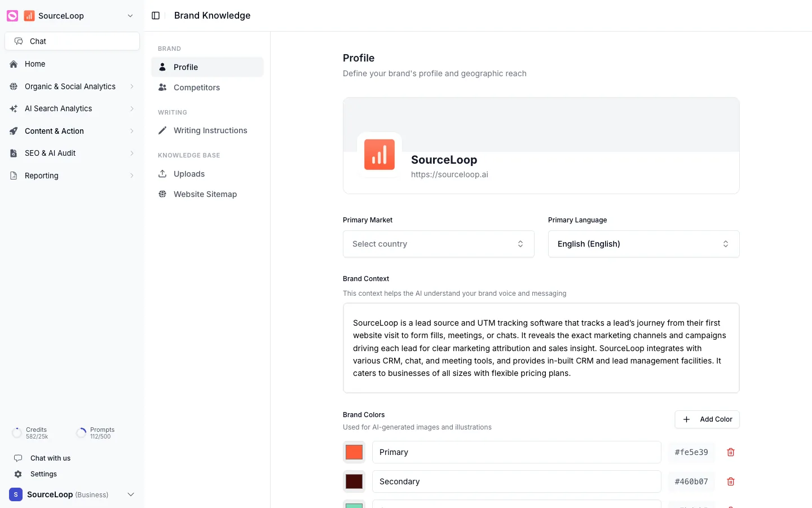Click the SEO & AI Audit document icon

click(14, 153)
